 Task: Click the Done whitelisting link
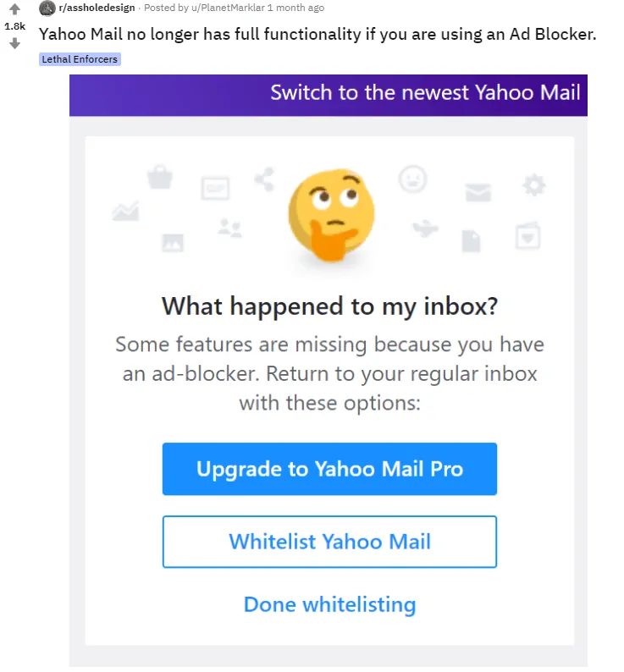click(x=329, y=604)
